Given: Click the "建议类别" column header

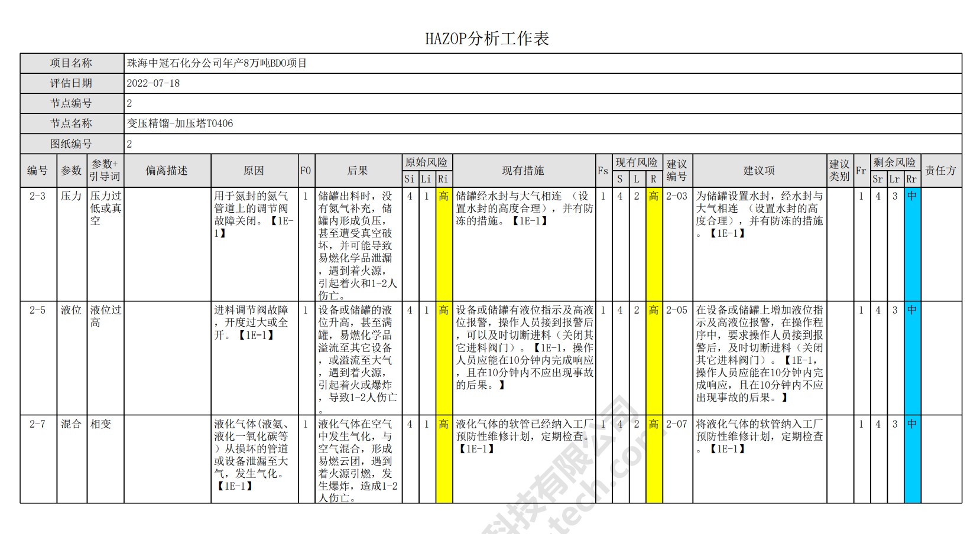Looking at the screenshot, I should click(x=840, y=171).
